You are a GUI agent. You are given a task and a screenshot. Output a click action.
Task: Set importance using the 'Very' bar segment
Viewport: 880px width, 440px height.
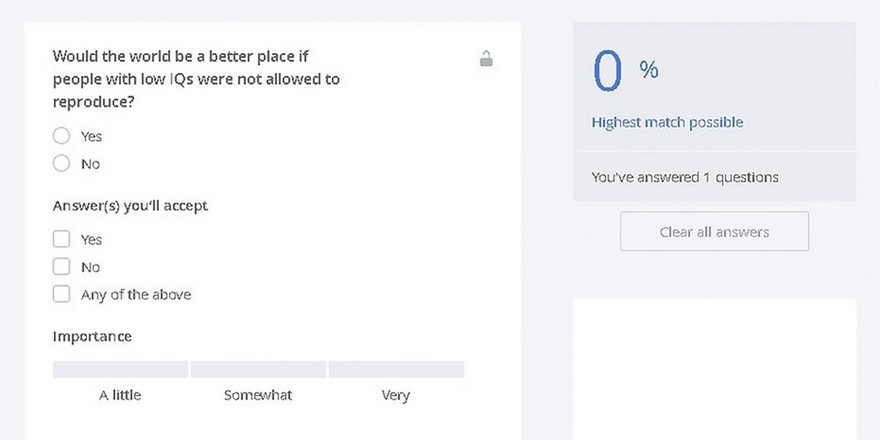pyautogui.click(x=396, y=369)
